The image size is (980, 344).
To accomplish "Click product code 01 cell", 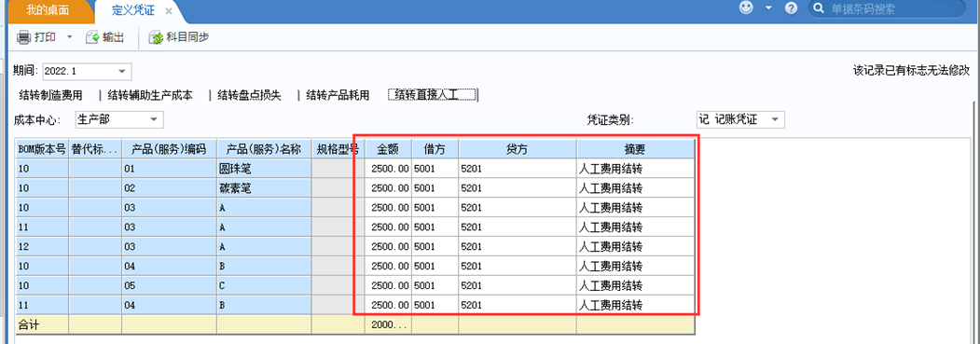I will [170, 169].
